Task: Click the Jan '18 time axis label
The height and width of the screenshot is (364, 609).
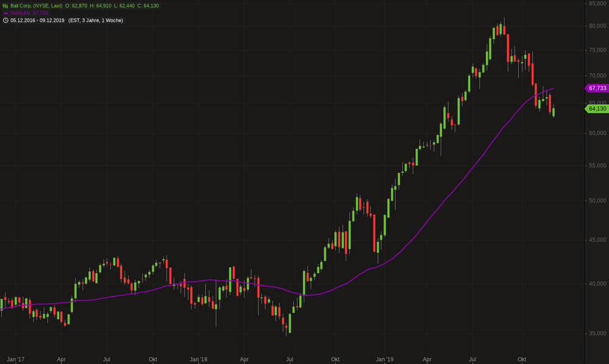Action: click(198, 359)
